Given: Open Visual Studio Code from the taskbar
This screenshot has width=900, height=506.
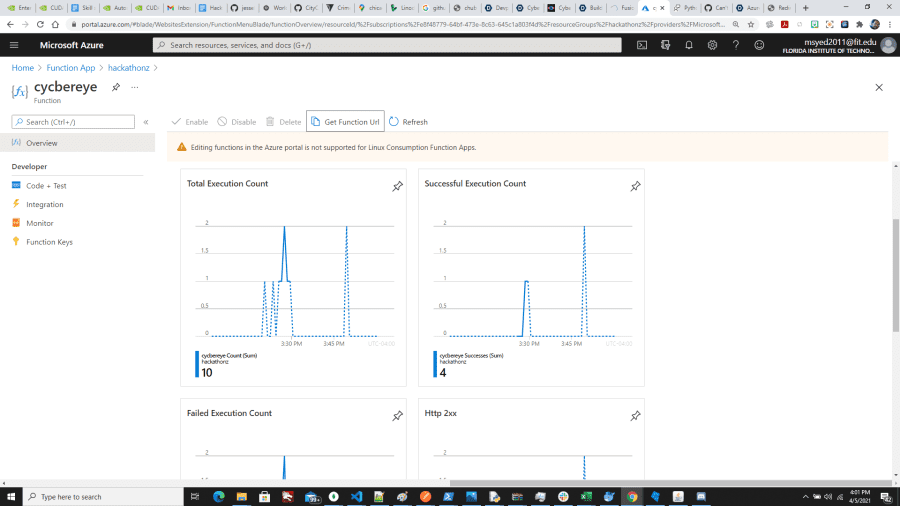Looking at the screenshot, I should (356, 496).
